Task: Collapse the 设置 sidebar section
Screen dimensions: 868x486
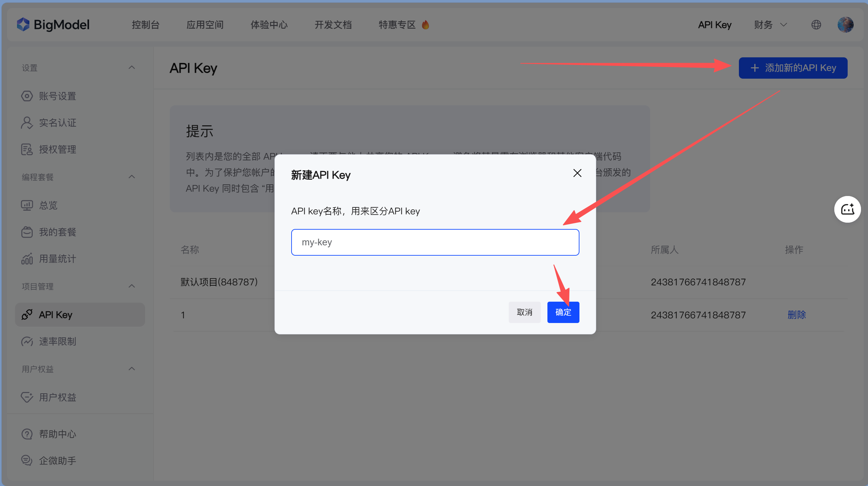Action: [132, 68]
